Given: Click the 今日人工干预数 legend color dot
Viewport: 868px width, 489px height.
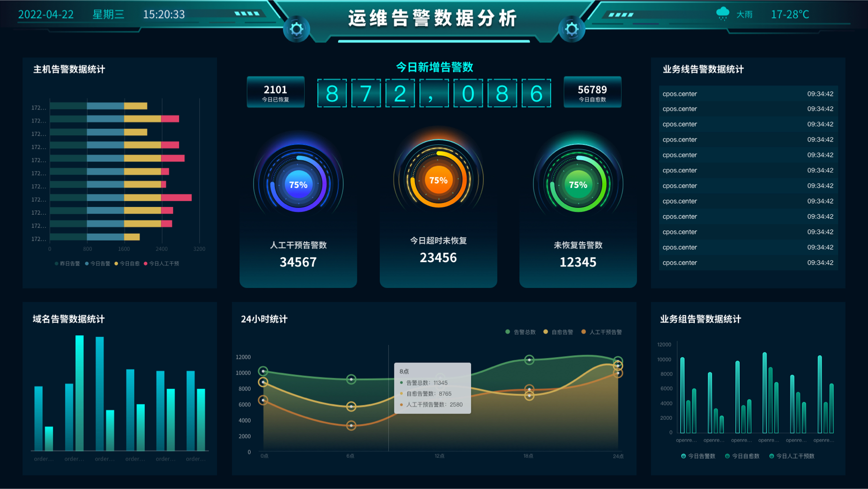Looking at the screenshot, I should pyautogui.click(x=771, y=456).
